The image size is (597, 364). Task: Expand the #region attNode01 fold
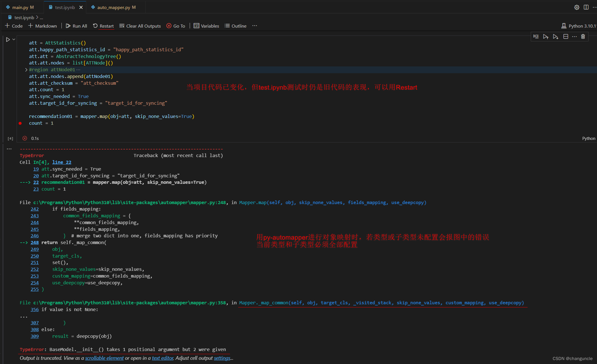[26, 70]
